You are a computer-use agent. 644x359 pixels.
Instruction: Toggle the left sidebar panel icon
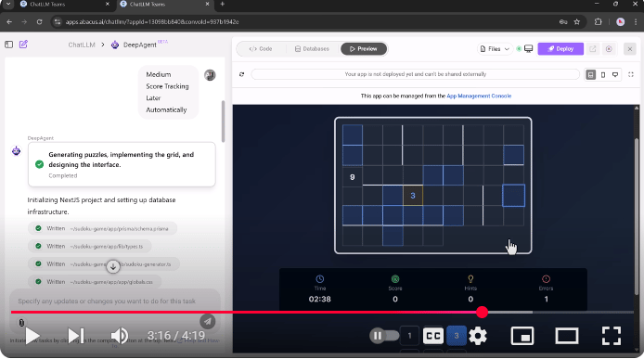(x=8, y=45)
